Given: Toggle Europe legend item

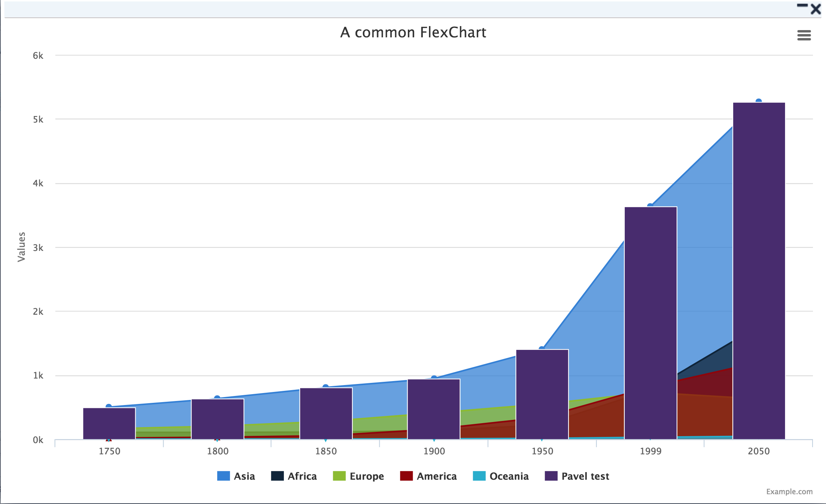Looking at the screenshot, I should pos(367,476).
